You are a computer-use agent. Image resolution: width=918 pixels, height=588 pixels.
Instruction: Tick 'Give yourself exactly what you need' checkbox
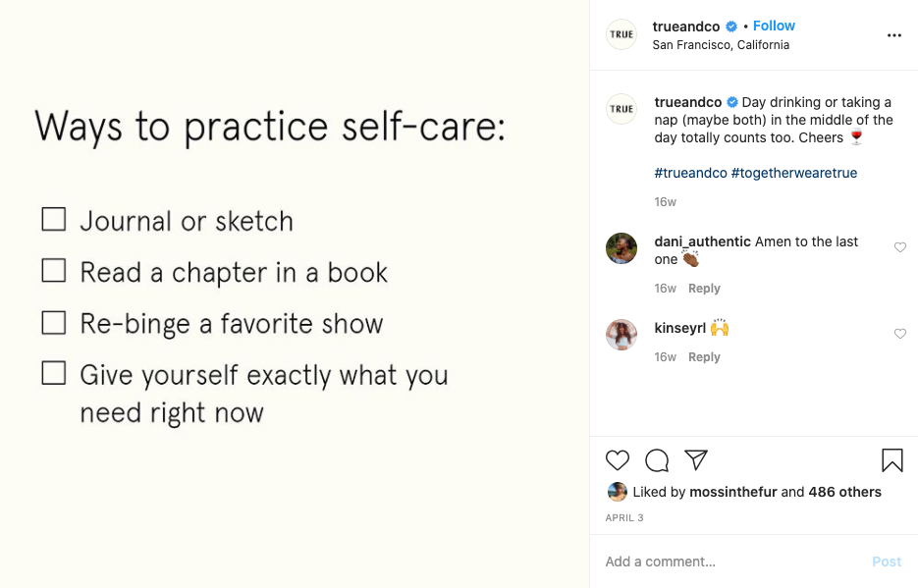pyautogui.click(x=54, y=373)
